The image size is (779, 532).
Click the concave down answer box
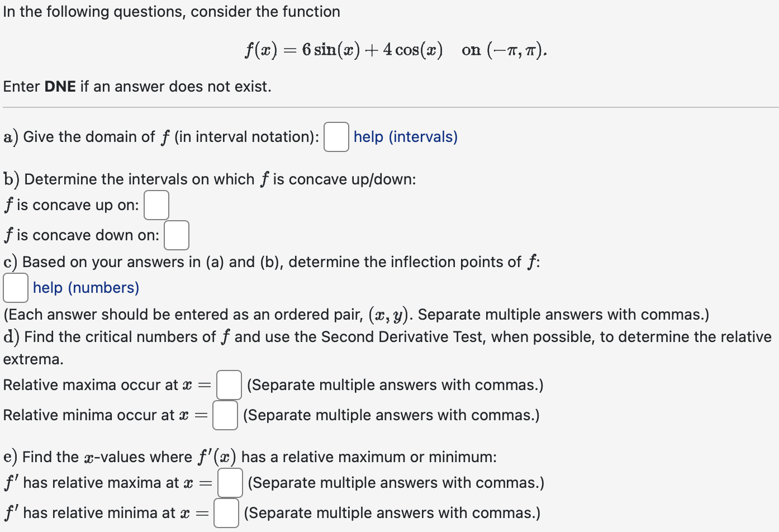177,235
